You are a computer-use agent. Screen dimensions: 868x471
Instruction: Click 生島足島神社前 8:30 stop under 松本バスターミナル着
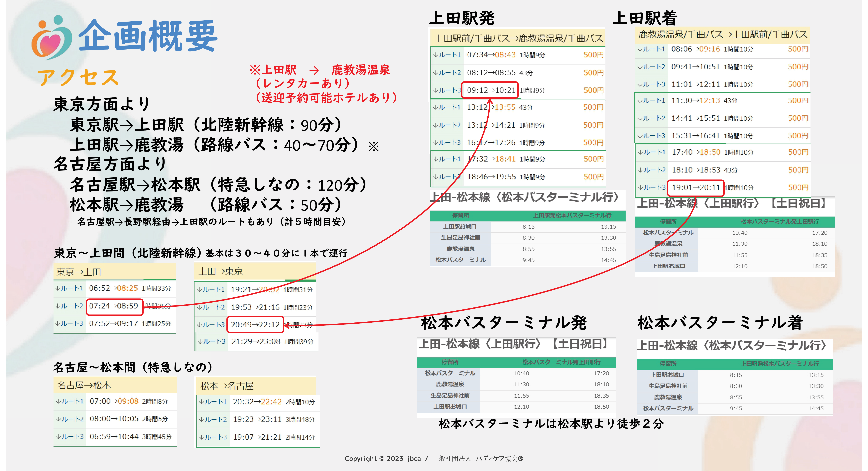tap(735, 386)
